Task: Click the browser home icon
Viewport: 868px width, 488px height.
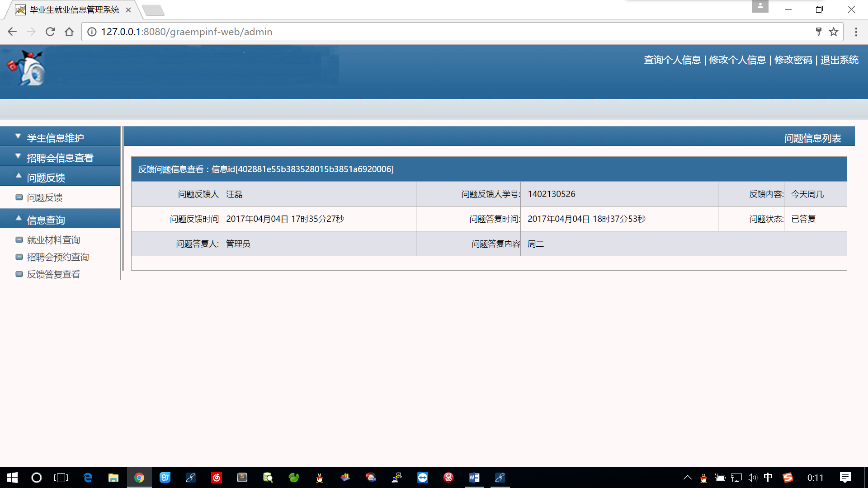Action: pyautogui.click(x=69, y=32)
